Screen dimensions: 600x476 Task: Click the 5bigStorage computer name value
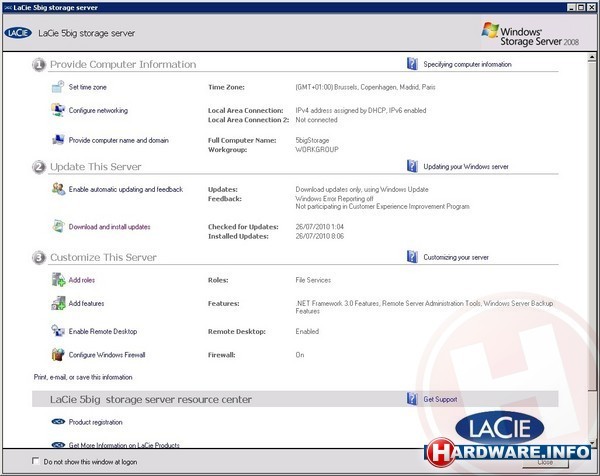312,140
